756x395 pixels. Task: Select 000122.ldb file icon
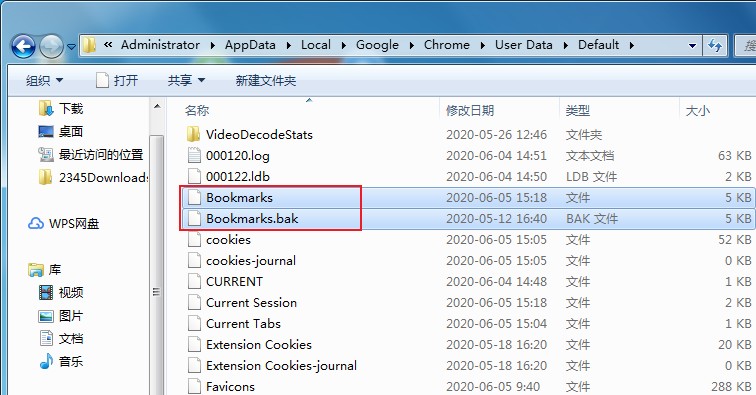click(x=194, y=176)
